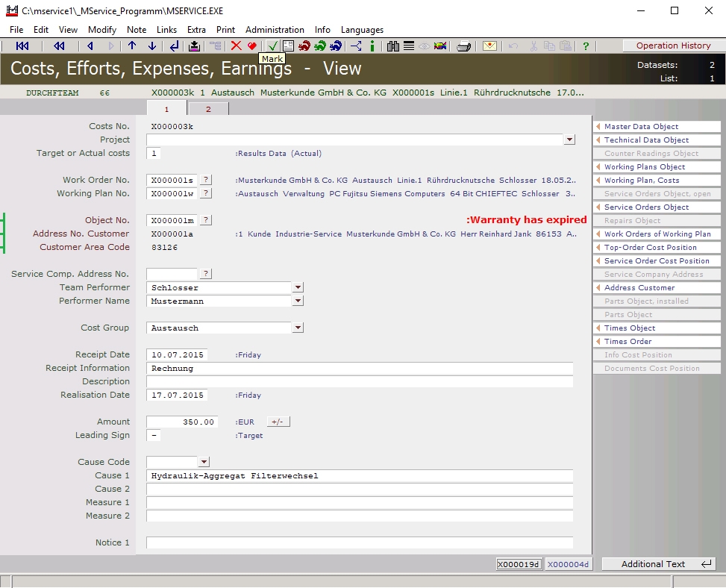Click the envelope mail icon
Viewport: 726px width, 588px height.
(x=489, y=46)
